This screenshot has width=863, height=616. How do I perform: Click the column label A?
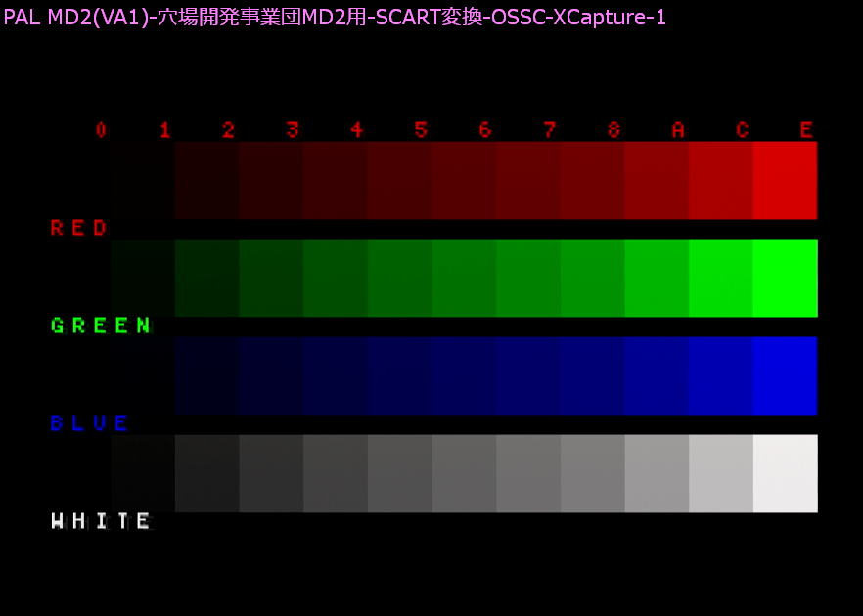tap(679, 130)
